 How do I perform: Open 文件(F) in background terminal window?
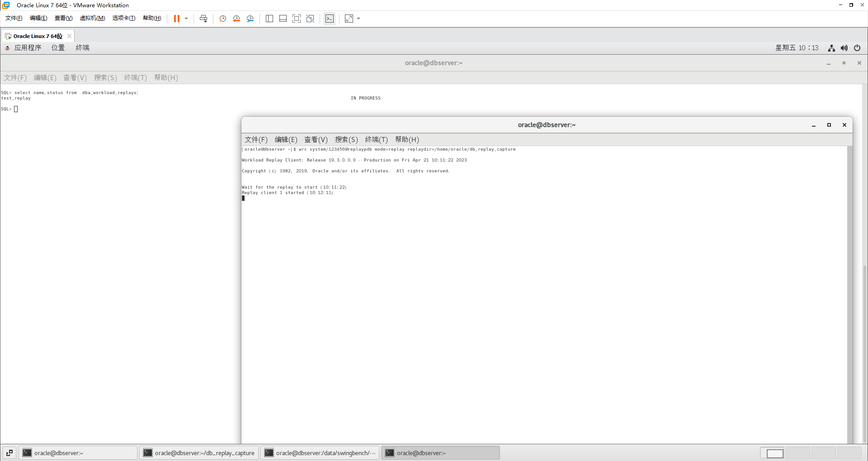point(15,78)
